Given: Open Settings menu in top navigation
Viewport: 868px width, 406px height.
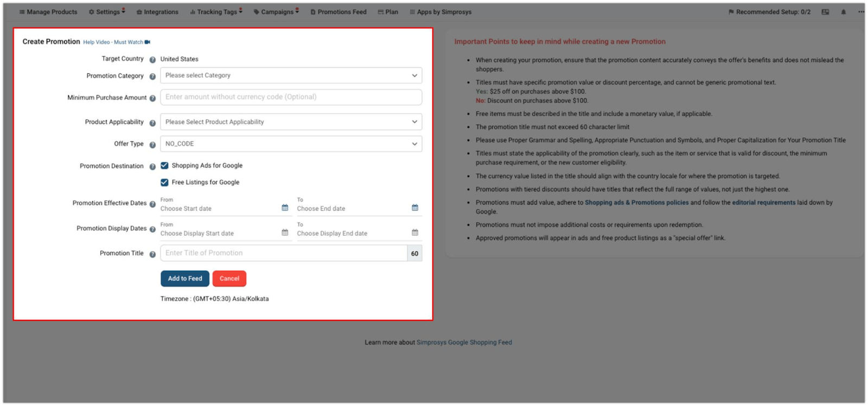Looking at the screenshot, I should pos(107,12).
